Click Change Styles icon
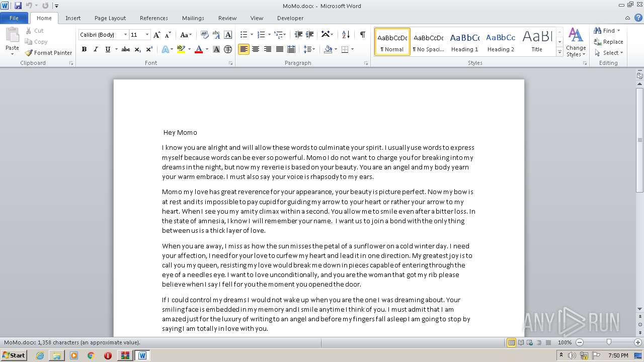Screen dimensions: 644x362 pyautogui.click(x=576, y=42)
